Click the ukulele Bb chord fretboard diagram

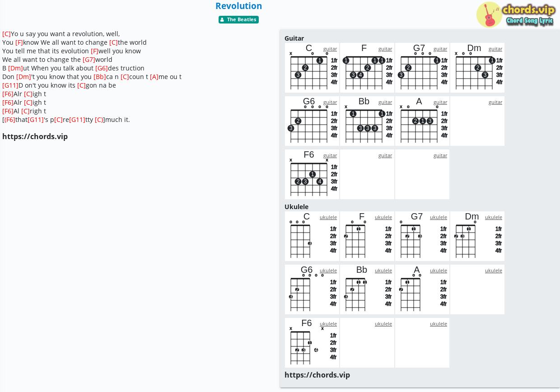click(x=366, y=289)
